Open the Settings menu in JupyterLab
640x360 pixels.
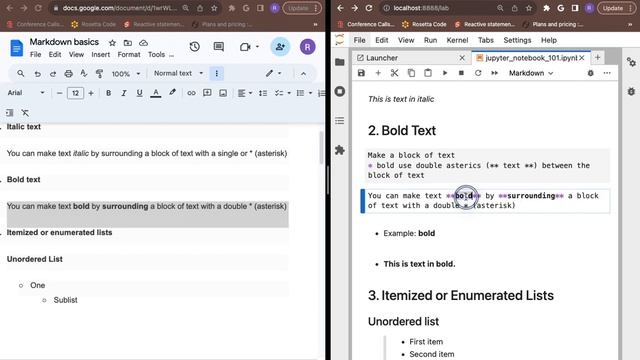[x=517, y=40]
